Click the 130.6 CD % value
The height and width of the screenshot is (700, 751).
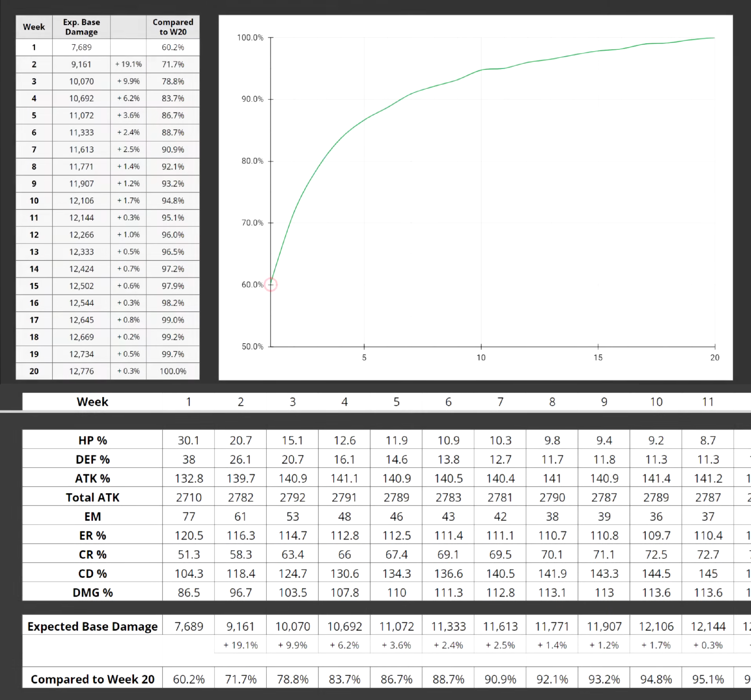(345, 573)
